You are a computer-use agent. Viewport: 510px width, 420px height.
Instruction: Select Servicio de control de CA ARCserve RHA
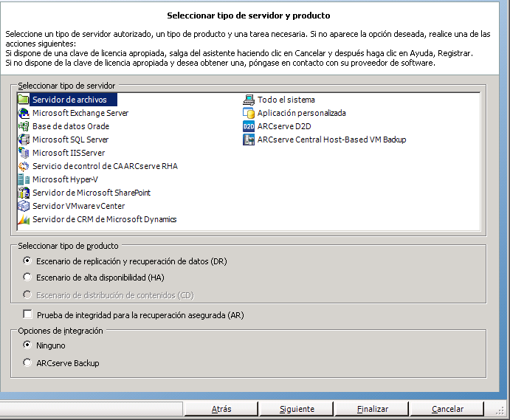(105, 166)
